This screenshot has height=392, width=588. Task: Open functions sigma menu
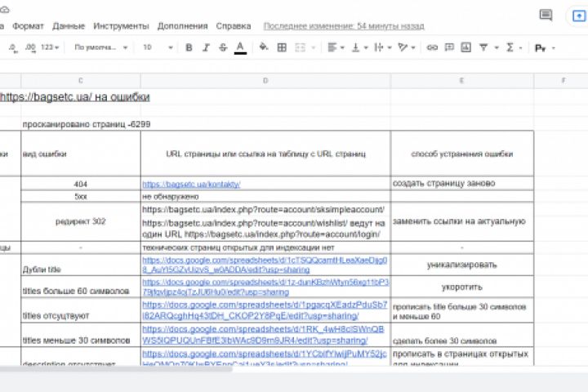tap(510, 47)
